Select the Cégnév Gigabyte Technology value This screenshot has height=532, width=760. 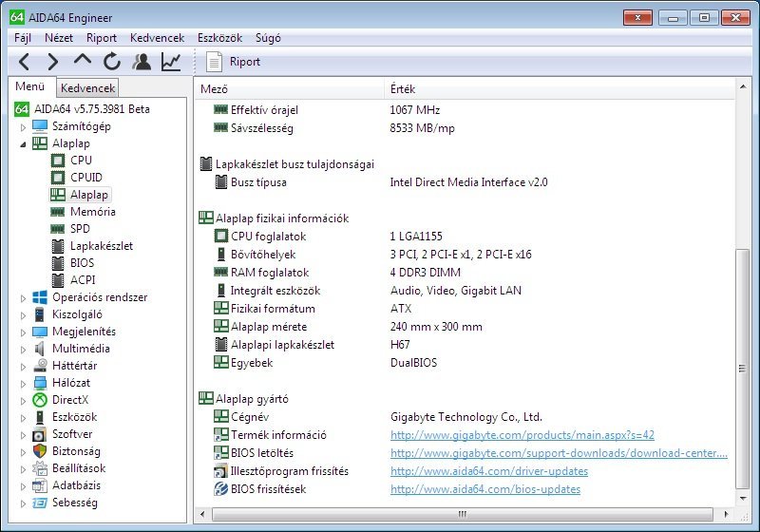465,417
